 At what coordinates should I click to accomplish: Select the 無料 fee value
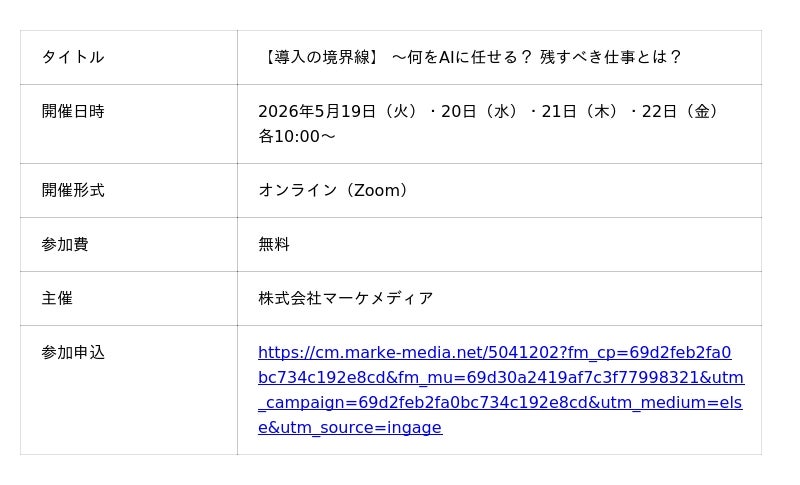pyautogui.click(x=274, y=244)
